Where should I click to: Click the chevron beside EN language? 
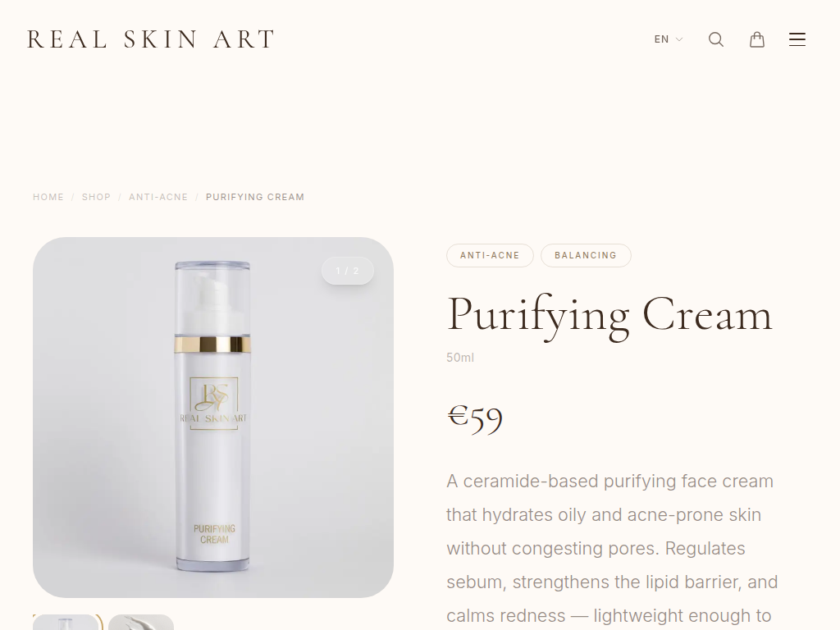click(679, 39)
